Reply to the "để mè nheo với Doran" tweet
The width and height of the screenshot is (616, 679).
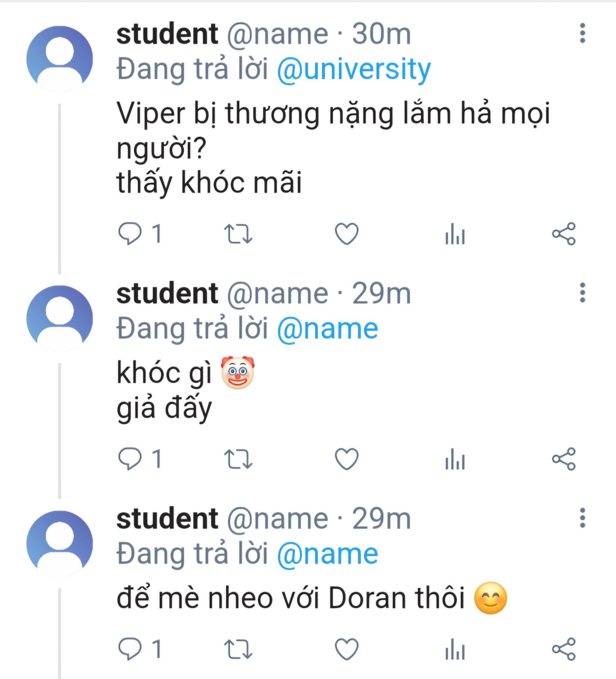click(130, 649)
